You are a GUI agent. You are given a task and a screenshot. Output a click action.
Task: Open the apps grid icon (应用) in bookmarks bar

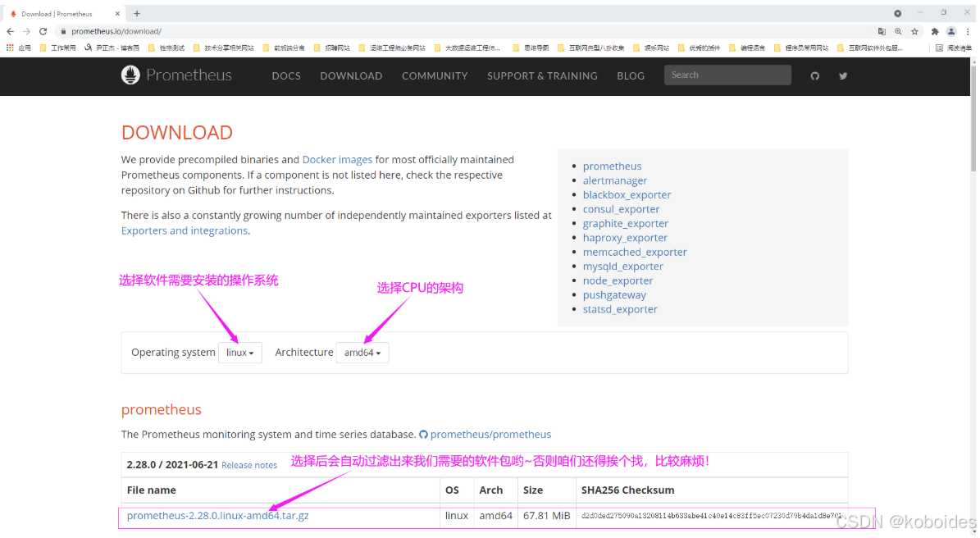[x=18, y=48]
